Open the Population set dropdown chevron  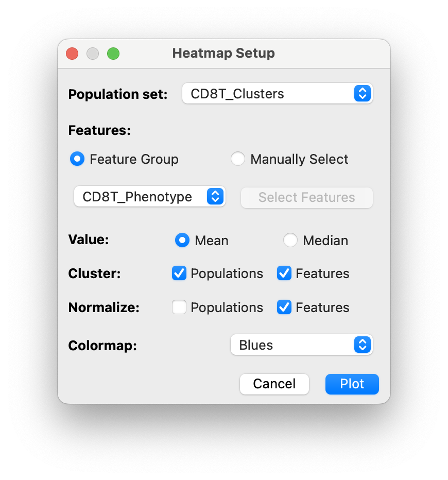click(363, 93)
